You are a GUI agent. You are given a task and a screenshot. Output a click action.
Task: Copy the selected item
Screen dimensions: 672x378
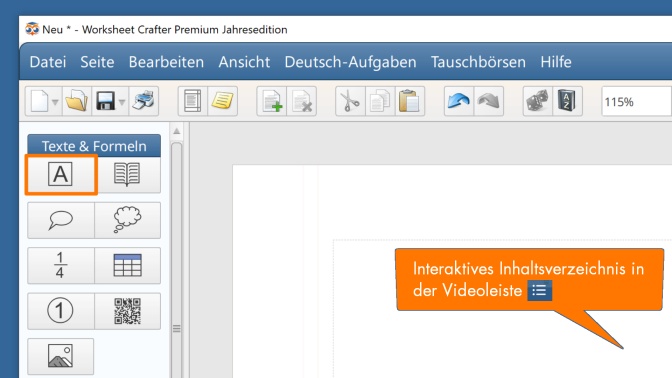380,102
